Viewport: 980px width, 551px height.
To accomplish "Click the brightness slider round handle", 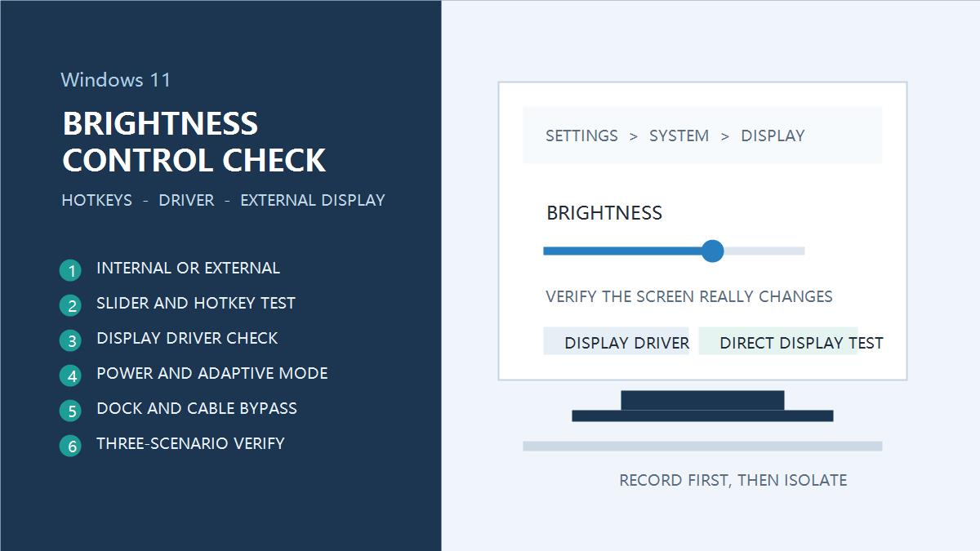I will coord(713,251).
